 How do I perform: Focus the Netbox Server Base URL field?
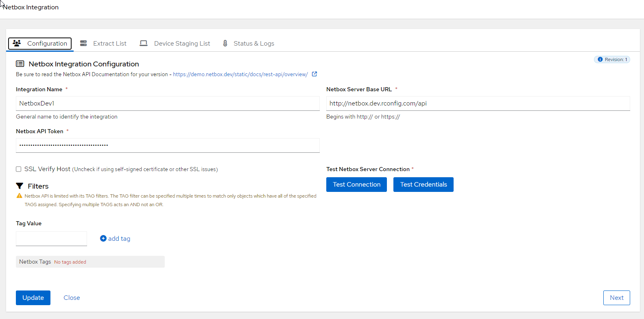(x=478, y=103)
